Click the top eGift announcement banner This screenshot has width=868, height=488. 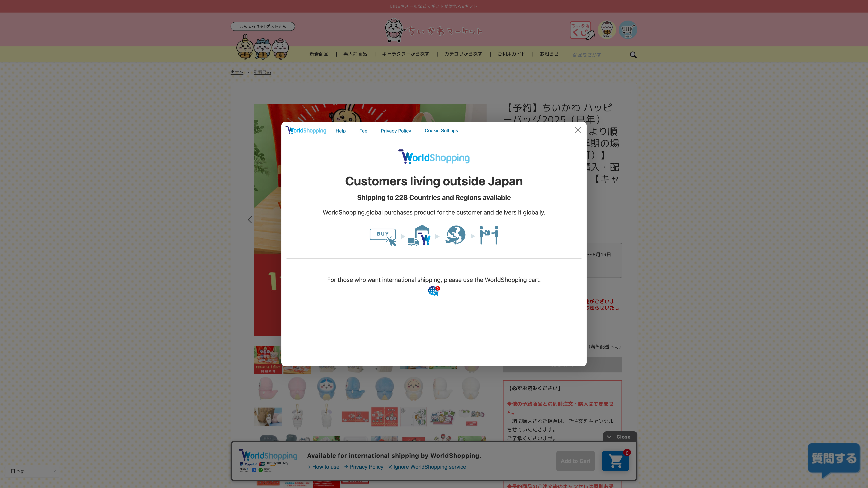click(x=434, y=6)
